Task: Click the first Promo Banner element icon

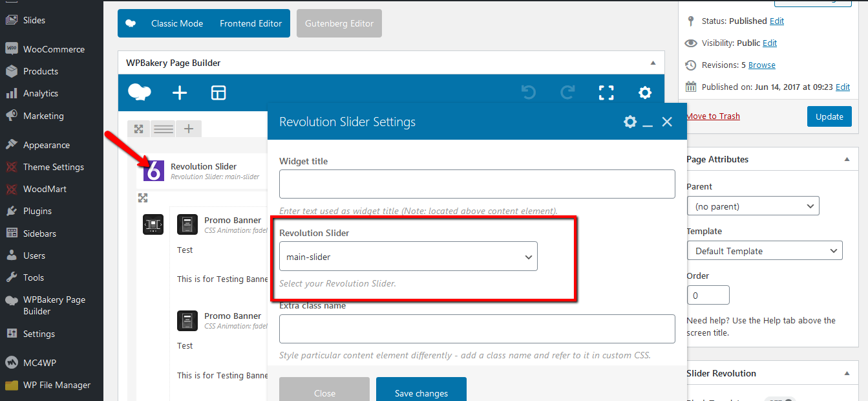Action: coord(187,224)
